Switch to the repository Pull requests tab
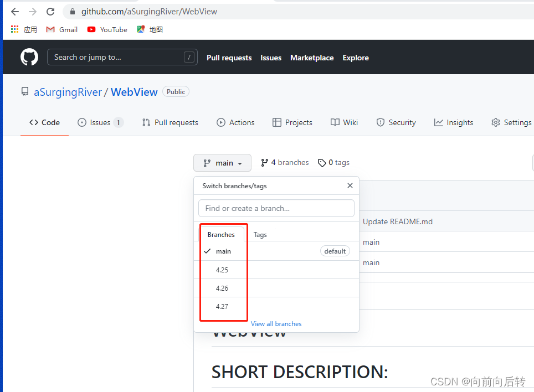This screenshot has height=392, width=534. [x=170, y=122]
